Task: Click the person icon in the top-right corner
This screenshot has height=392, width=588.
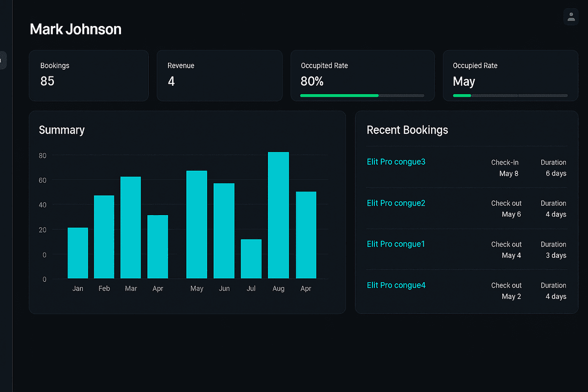Action: point(571,17)
